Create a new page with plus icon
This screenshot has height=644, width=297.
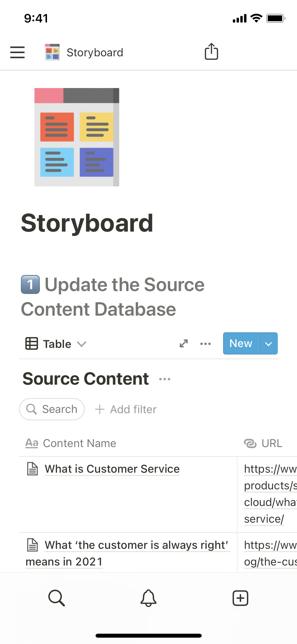240,598
